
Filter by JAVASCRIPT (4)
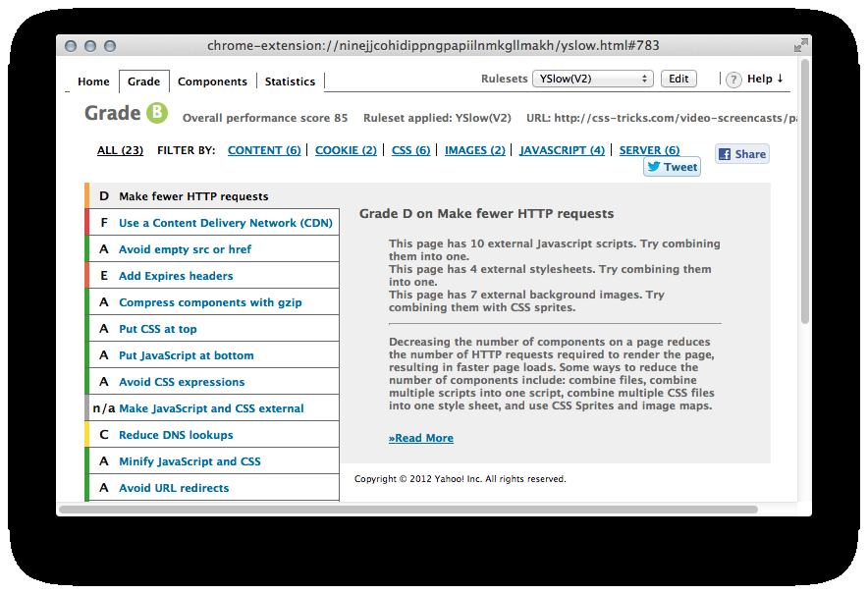point(562,150)
